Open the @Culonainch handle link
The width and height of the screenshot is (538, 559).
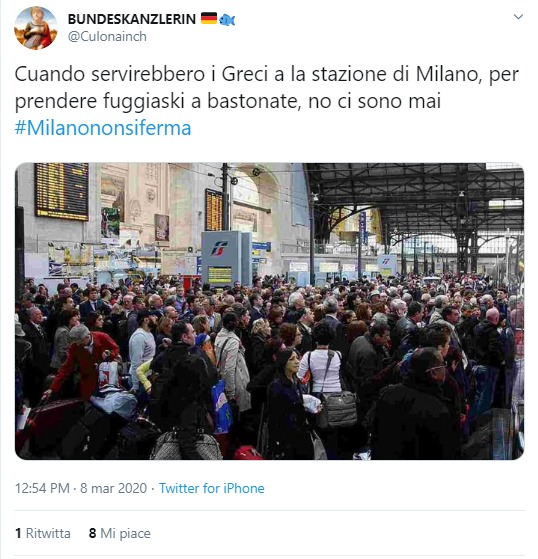[107, 36]
